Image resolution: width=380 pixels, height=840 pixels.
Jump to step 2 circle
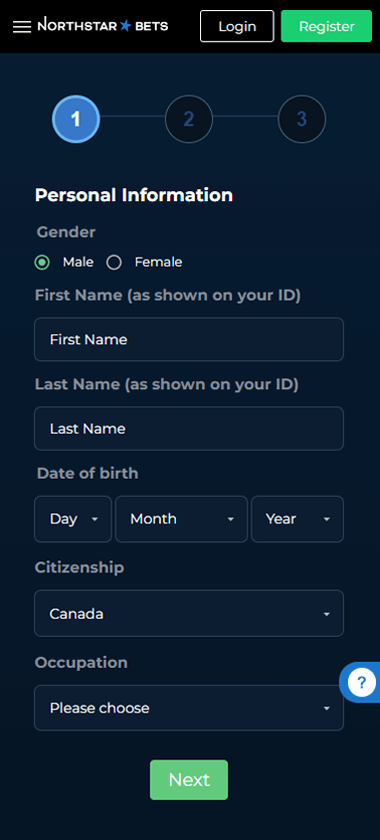189,119
